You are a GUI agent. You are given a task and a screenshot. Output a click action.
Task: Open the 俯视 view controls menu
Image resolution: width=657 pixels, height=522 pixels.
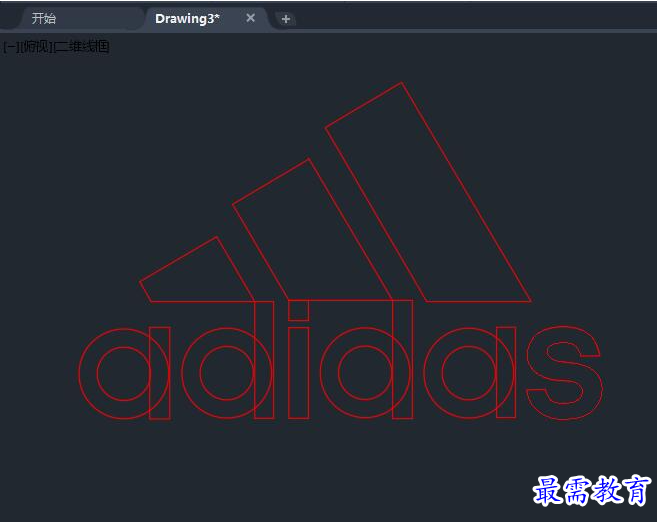(36, 47)
